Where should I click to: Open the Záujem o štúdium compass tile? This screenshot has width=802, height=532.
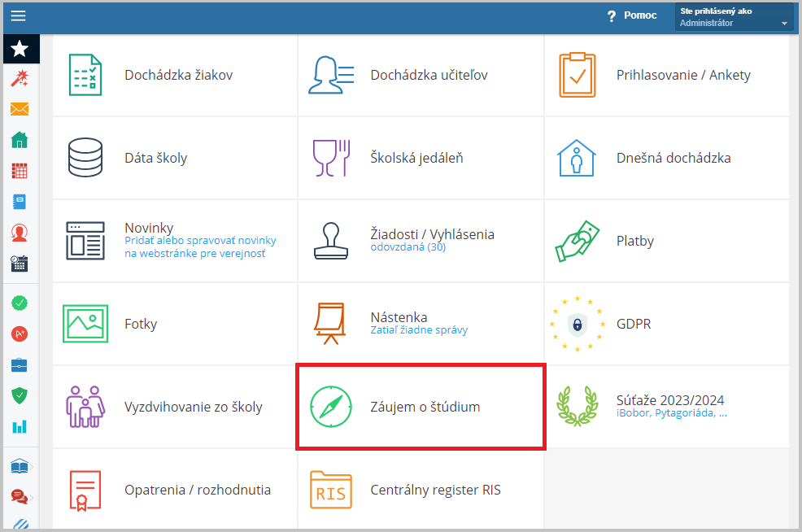click(x=421, y=408)
